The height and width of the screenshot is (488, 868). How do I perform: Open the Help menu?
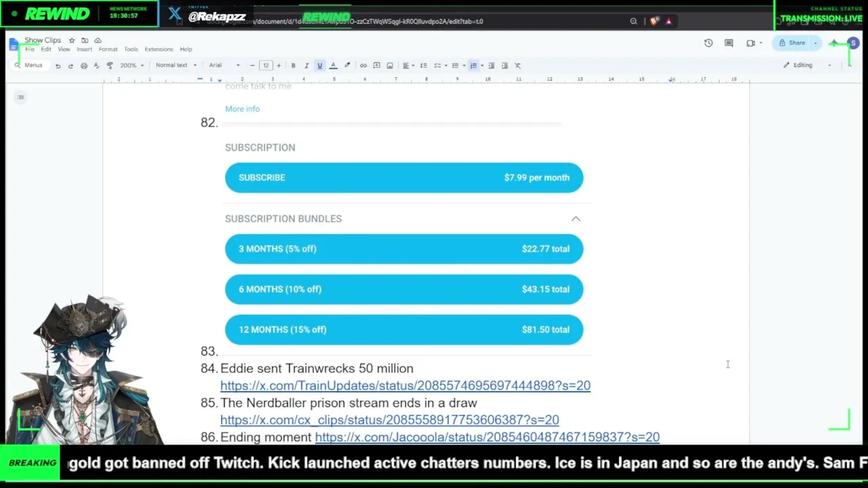point(186,49)
